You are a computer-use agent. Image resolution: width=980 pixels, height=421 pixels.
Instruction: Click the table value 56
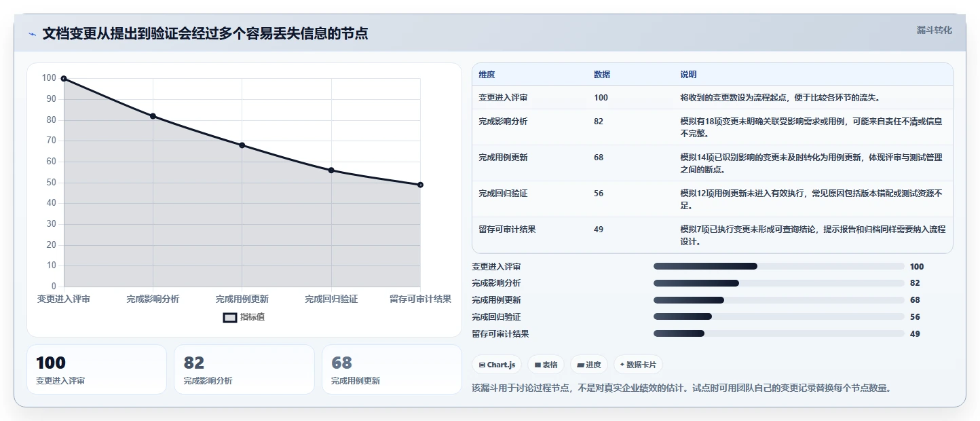(x=599, y=194)
